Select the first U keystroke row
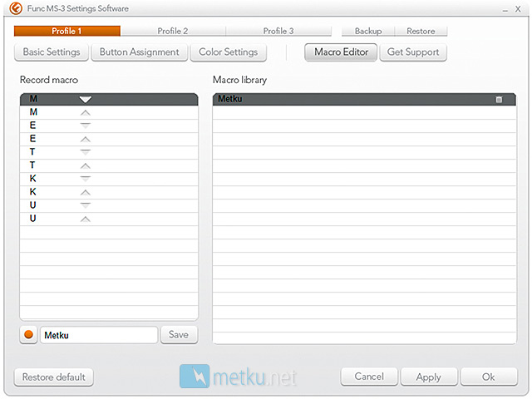This screenshot has height=399, width=532. (109, 205)
